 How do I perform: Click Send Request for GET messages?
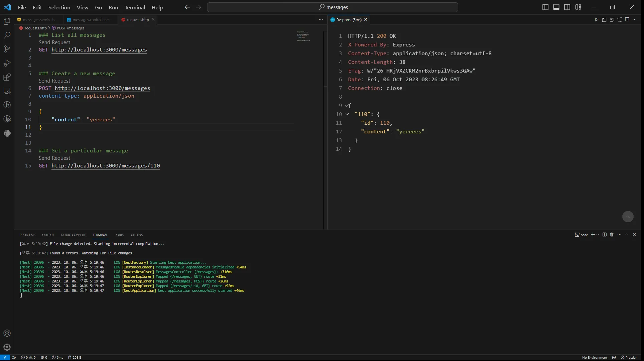click(x=54, y=42)
